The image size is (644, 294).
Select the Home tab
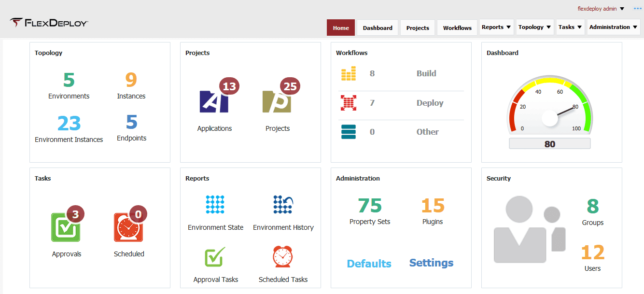pos(341,28)
